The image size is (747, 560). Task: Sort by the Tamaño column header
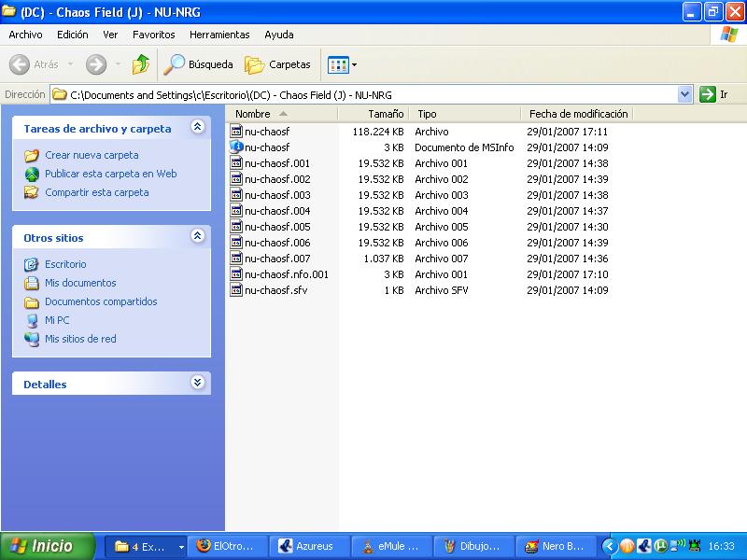[x=373, y=114]
